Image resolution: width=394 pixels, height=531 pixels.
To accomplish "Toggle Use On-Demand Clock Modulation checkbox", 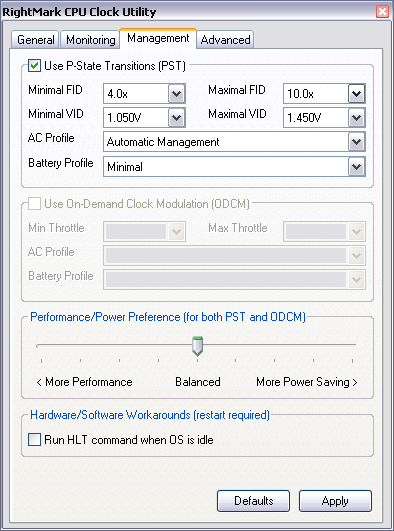I will point(34,204).
